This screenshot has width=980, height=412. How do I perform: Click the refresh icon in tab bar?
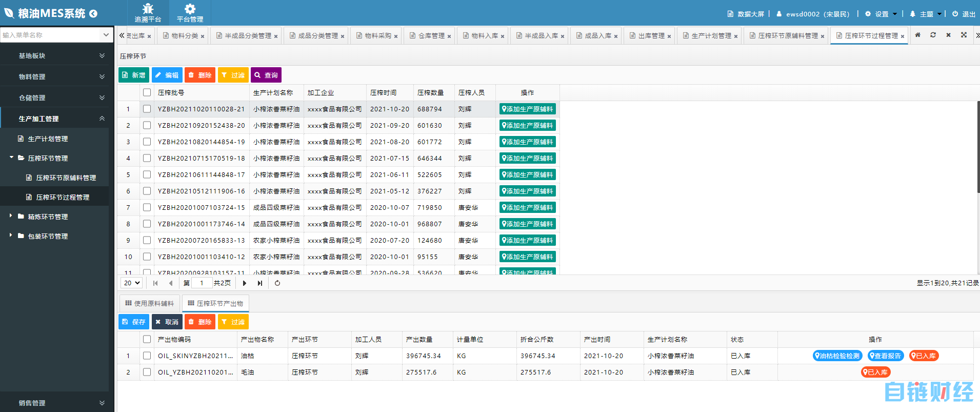[x=933, y=35]
